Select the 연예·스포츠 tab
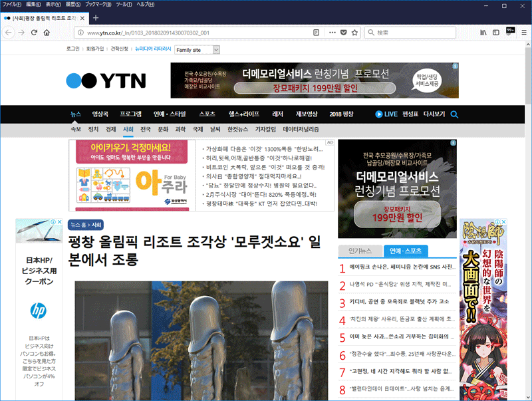532x401 pixels. 406,251
